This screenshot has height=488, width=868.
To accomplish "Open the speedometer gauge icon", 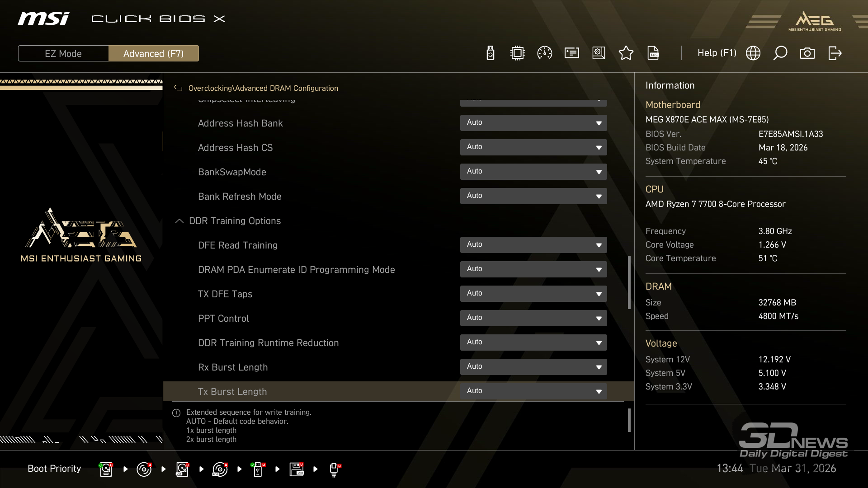I will 544,53.
